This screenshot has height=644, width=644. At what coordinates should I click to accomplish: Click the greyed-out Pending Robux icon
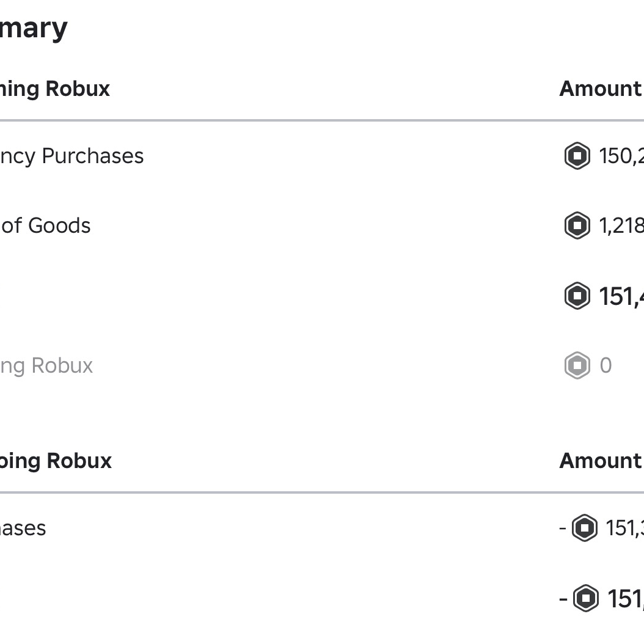(x=577, y=365)
